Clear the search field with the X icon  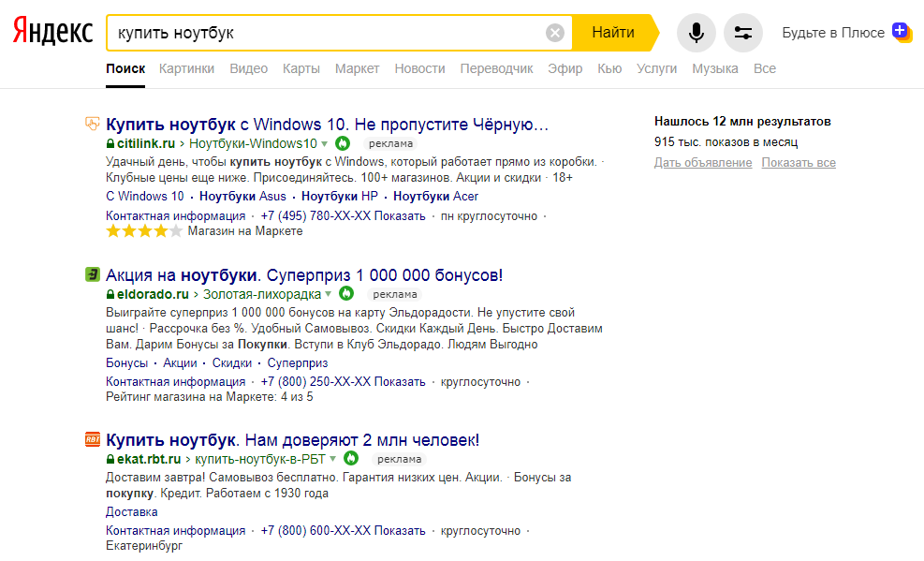tap(554, 33)
